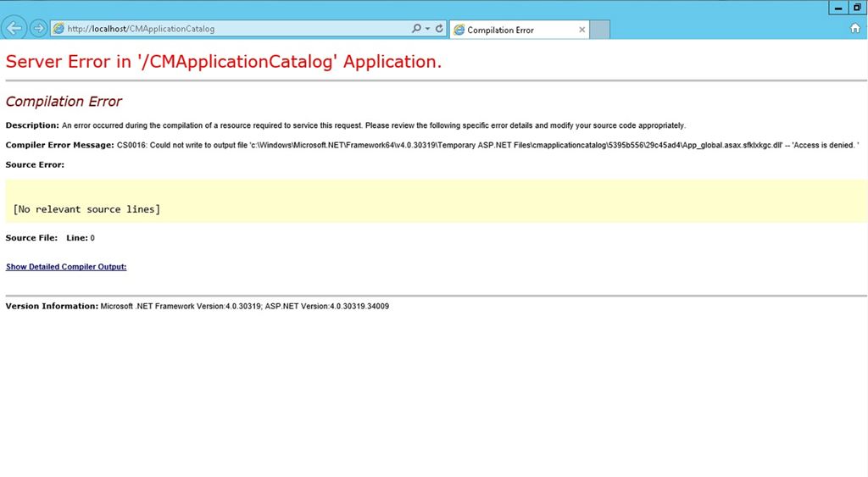Image resolution: width=868 pixels, height=477 pixels.
Task: Open Show Detailed Compiler Output link
Action: point(66,267)
